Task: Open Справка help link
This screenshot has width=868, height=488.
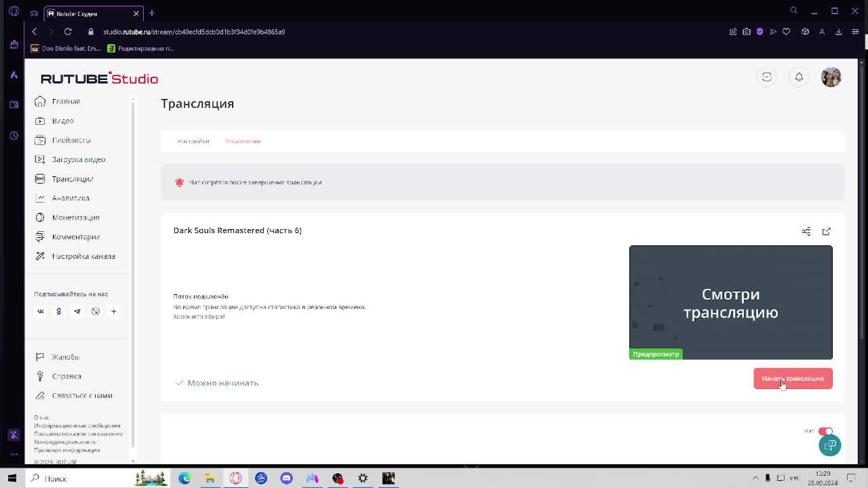Action: tap(66, 376)
